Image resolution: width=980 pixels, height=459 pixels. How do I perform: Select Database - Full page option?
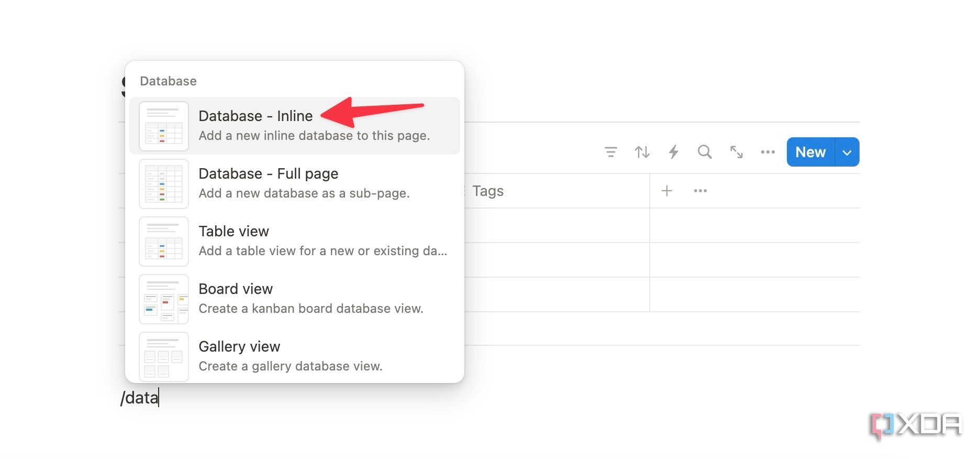click(x=268, y=173)
